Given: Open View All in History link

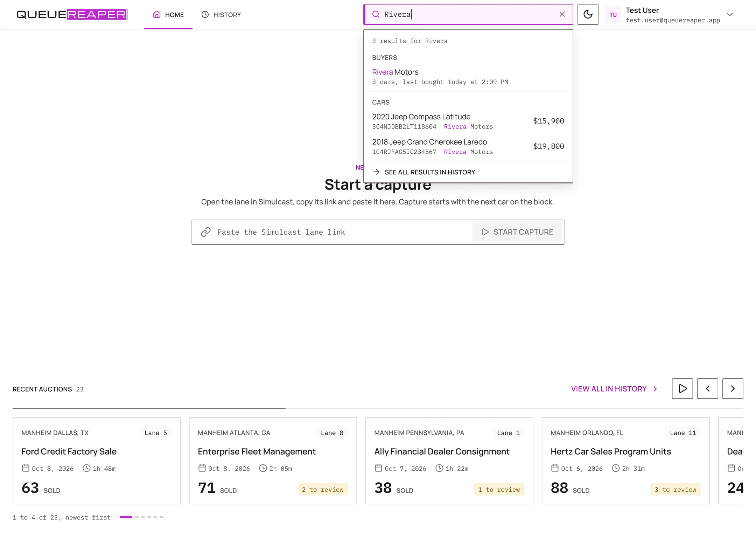Looking at the screenshot, I should (614, 389).
